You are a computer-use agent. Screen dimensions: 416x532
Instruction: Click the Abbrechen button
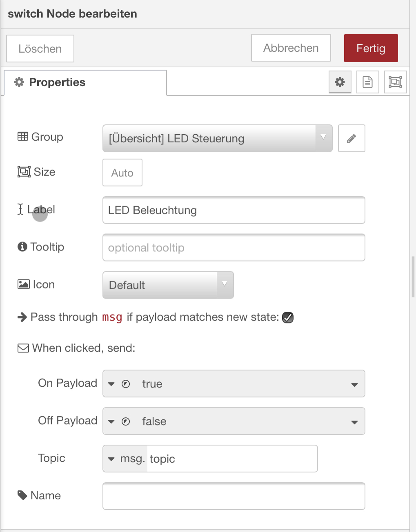click(291, 48)
